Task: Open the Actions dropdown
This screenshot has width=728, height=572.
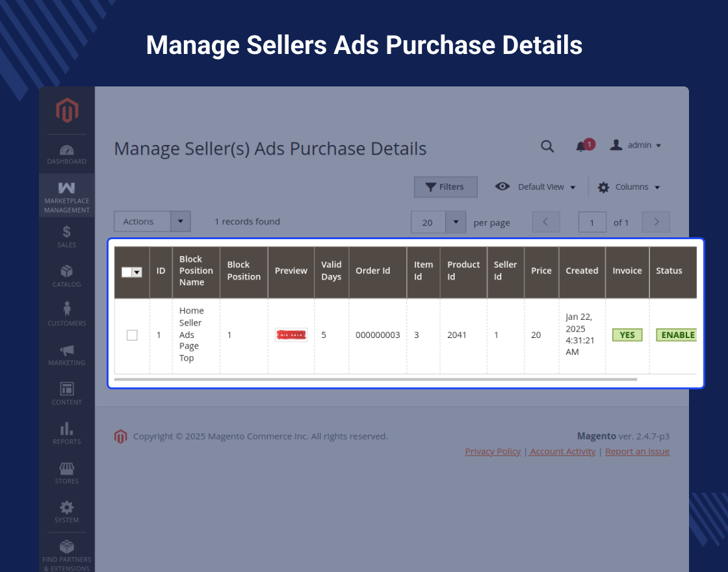Action: click(x=152, y=222)
